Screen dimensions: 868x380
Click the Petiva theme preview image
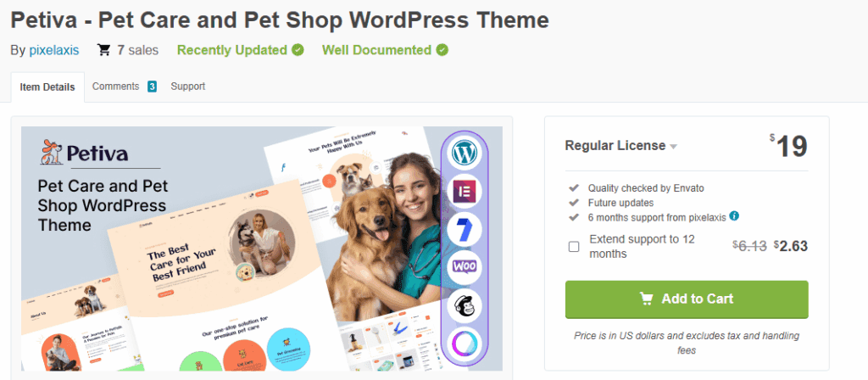coord(262,249)
